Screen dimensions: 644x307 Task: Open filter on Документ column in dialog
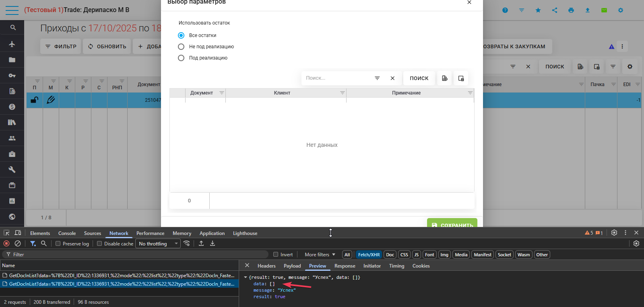221,93
